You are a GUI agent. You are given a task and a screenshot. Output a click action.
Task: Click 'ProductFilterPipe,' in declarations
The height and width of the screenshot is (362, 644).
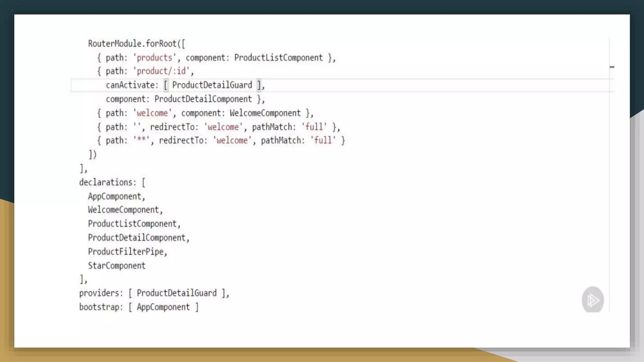[127, 252]
